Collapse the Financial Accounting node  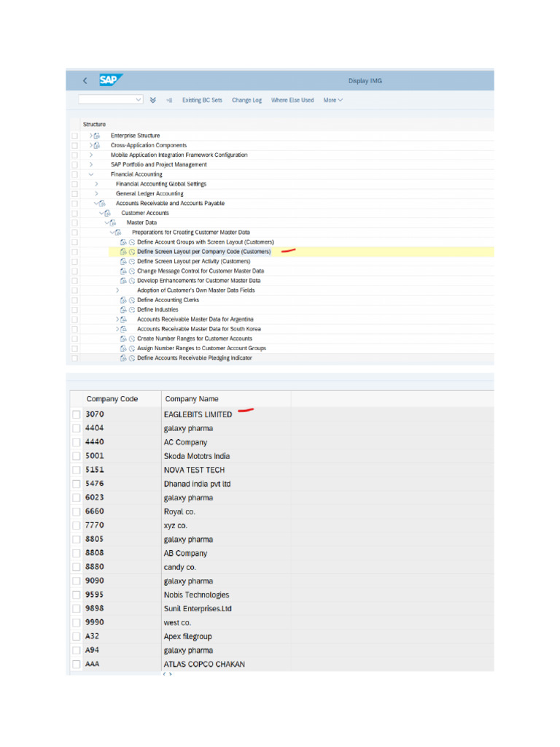(x=91, y=174)
